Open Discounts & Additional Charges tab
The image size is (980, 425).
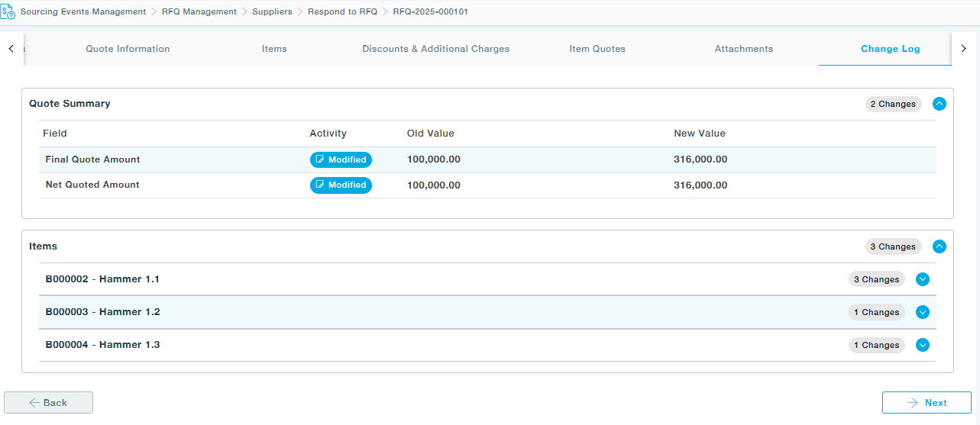435,49
